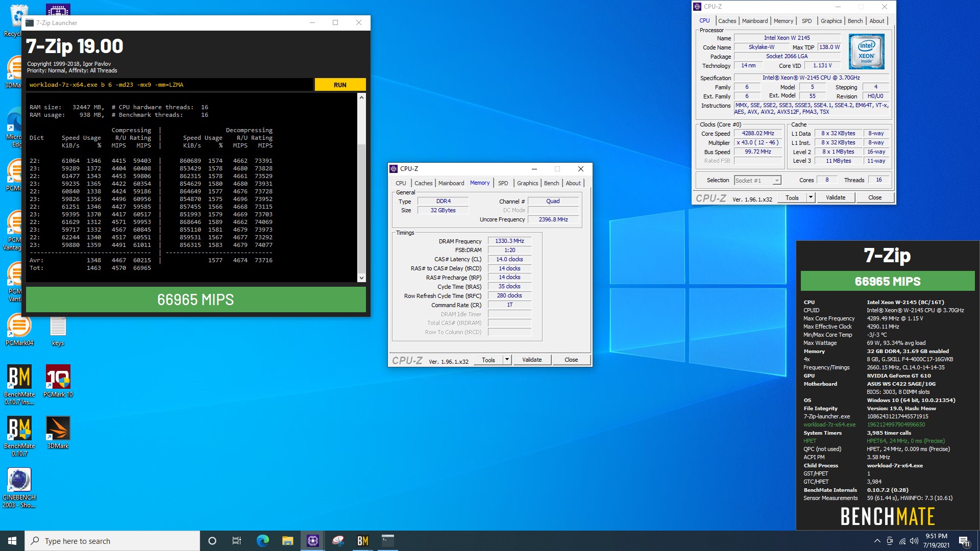
Task: Click the yellow RUN button in 7-Zip Launcher
Action: (340, 85)
